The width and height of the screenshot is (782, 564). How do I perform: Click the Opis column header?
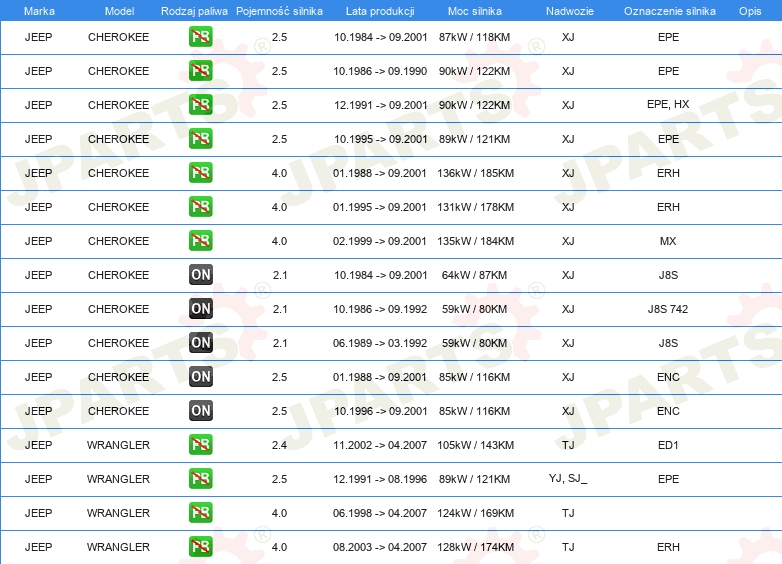pyautogui.click(x=750, y=11)
